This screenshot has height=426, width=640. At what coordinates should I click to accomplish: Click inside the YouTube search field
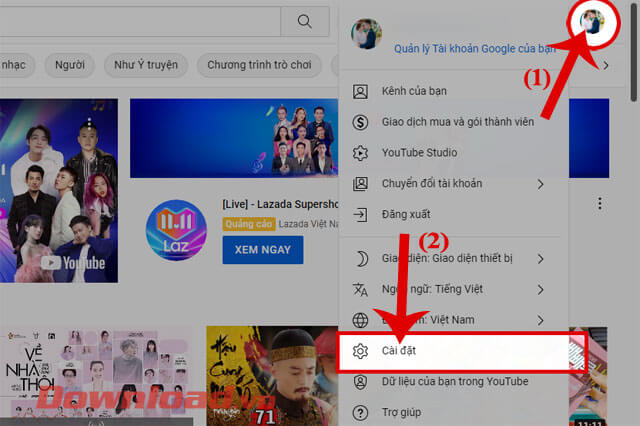pyautogui.click(x=140, y=21)
